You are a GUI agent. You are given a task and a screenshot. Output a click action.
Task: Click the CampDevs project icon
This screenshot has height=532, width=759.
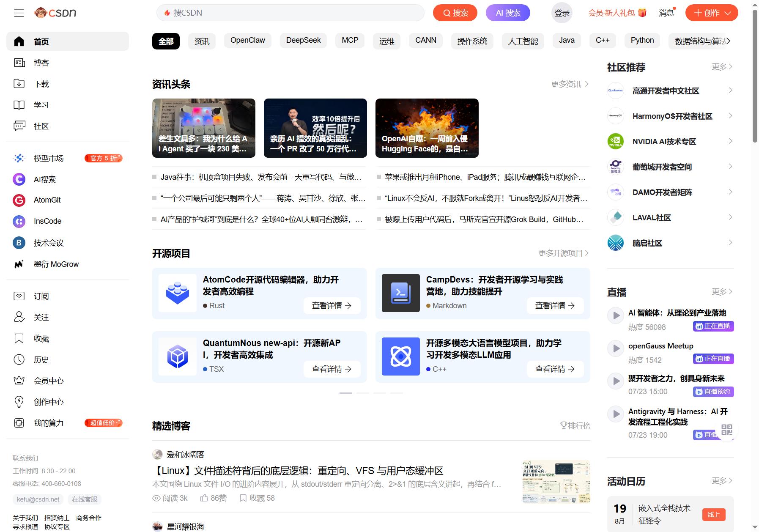401,293
